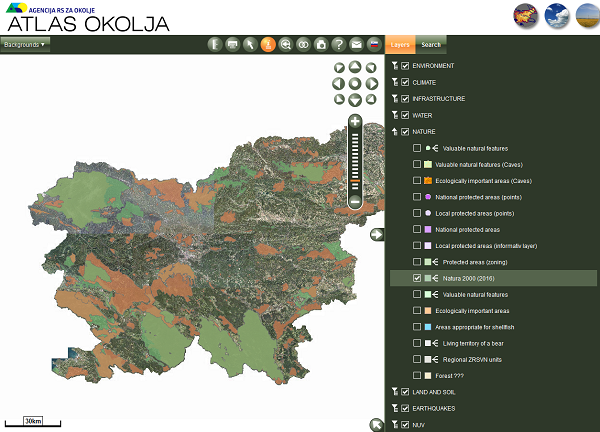Select the ruler measure tool
This screenshot has height=432, width=600.
click(215, 44)
